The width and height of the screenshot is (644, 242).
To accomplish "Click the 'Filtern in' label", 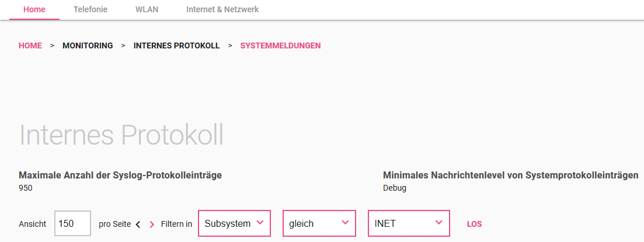I will [x=176, y=224].
